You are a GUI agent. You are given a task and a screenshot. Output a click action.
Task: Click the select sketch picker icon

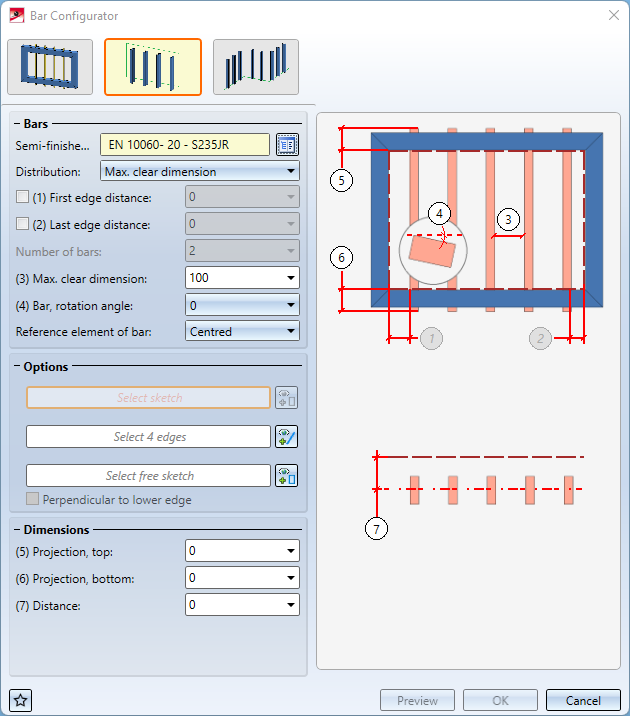[x=287, y=397]
